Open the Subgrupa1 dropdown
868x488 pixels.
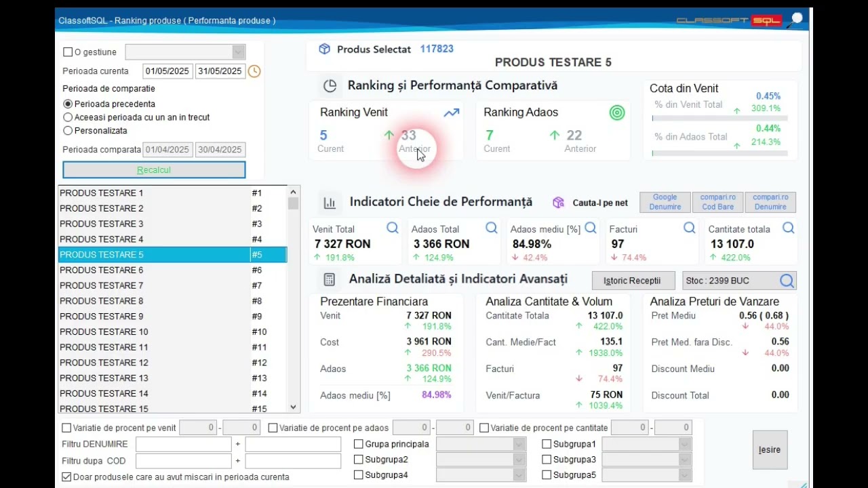(685, 444)
